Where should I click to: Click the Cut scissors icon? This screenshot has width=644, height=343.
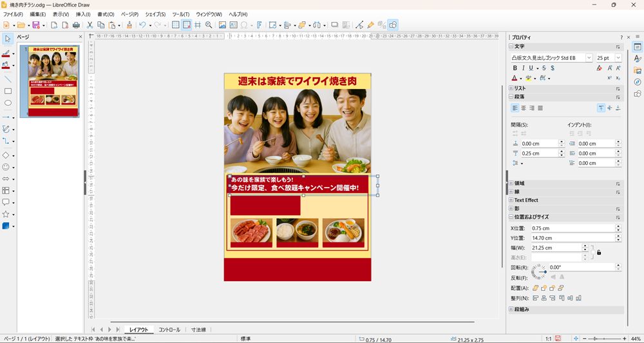(90, 25)
